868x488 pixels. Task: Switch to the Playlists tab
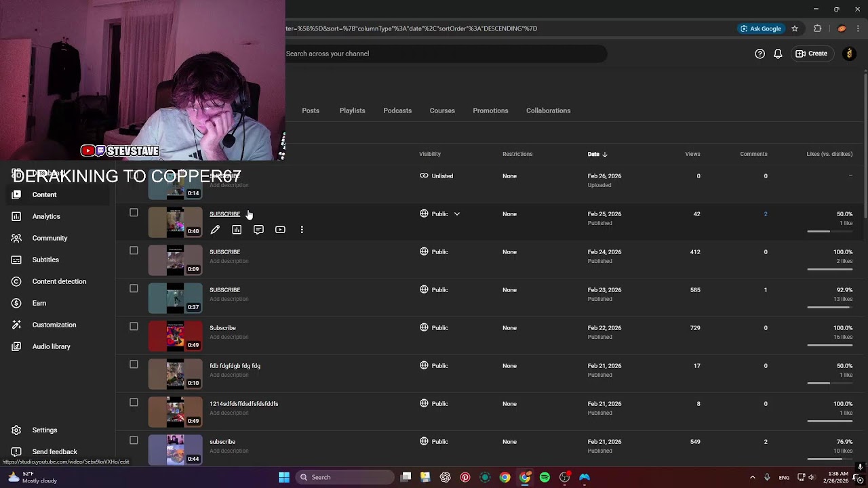pyautogui.click(x=352, y=110)
